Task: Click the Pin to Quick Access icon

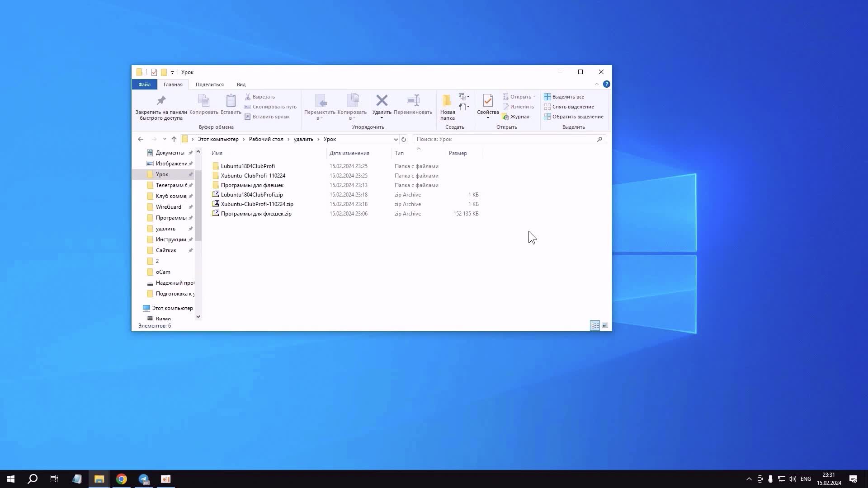Action: pos(161,101)
